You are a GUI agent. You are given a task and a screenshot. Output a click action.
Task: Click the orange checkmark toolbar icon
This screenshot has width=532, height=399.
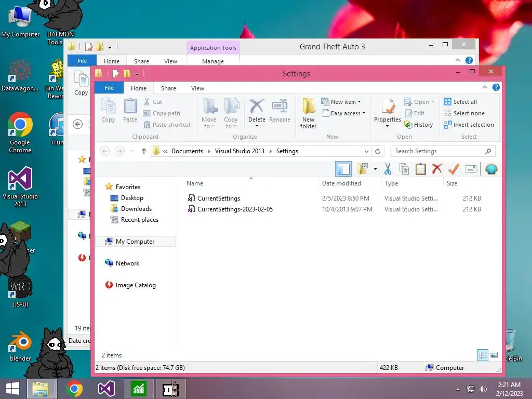point(454,169)
